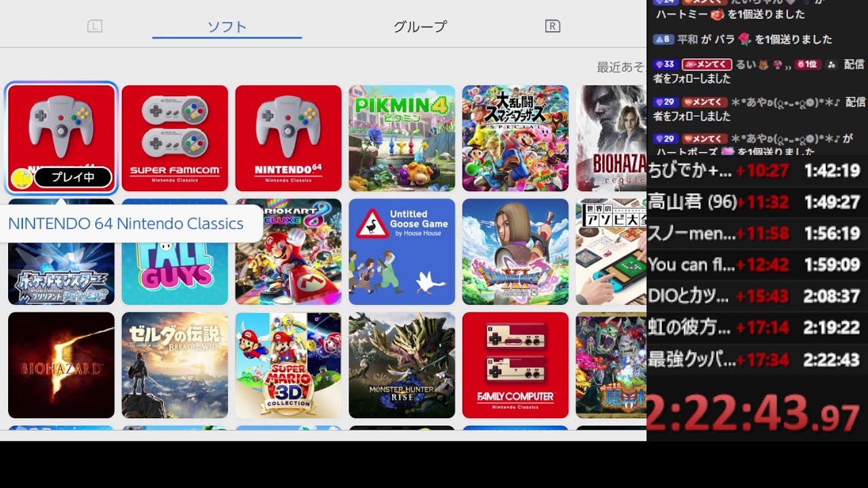Click the +10:27 split delta
This screenshot has height=488, width=868.
click(762, 171)
